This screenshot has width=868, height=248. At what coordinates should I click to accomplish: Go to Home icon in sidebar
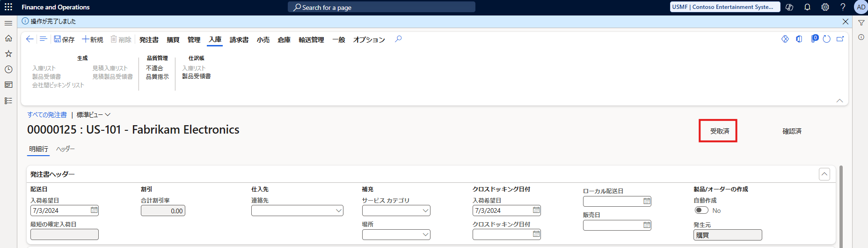[x=8, y=38]
